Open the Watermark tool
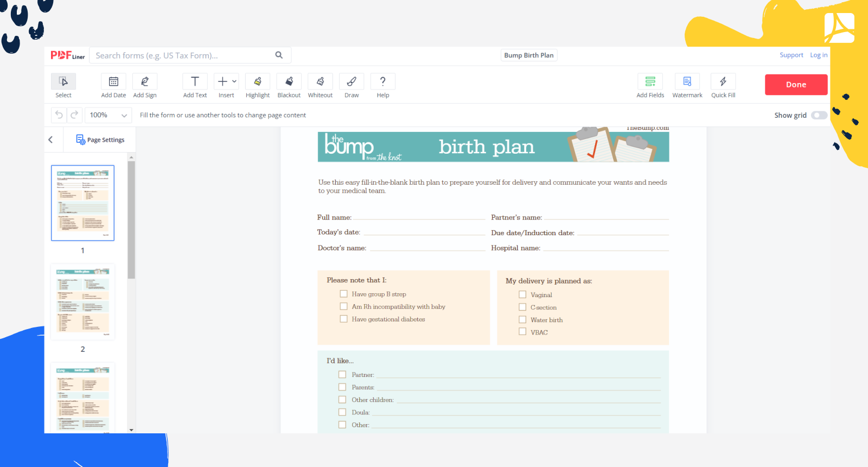Image resolution: width=868 pixels, height=467 pixels. coord(687,82)
